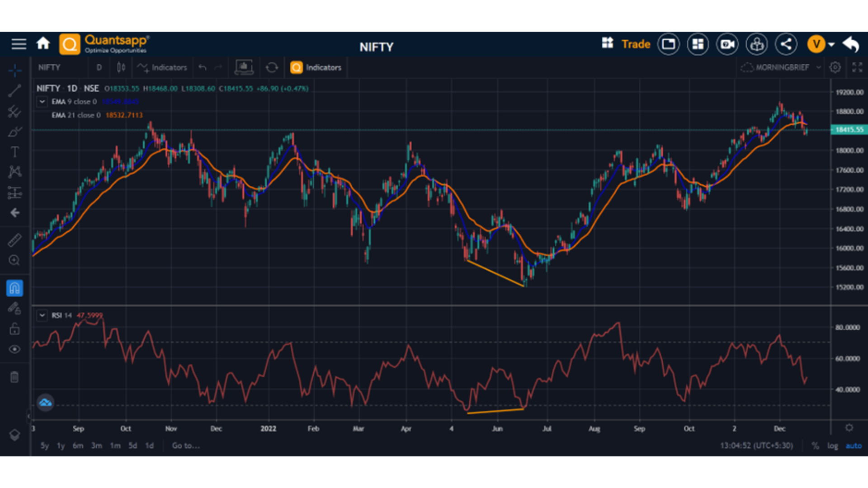Toggle lock all drawing tools
This screenshot has width=868, height=488.
coord(14,329)
